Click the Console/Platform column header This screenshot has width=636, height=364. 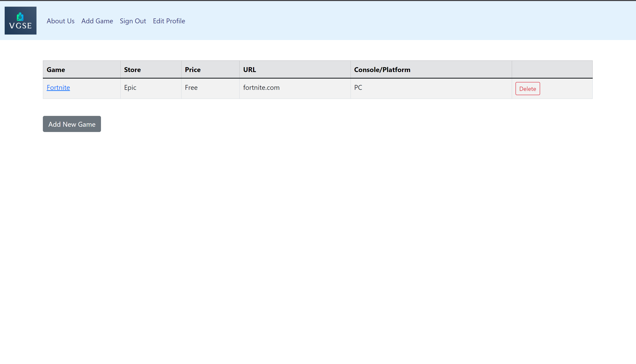(x=431, y=69)
